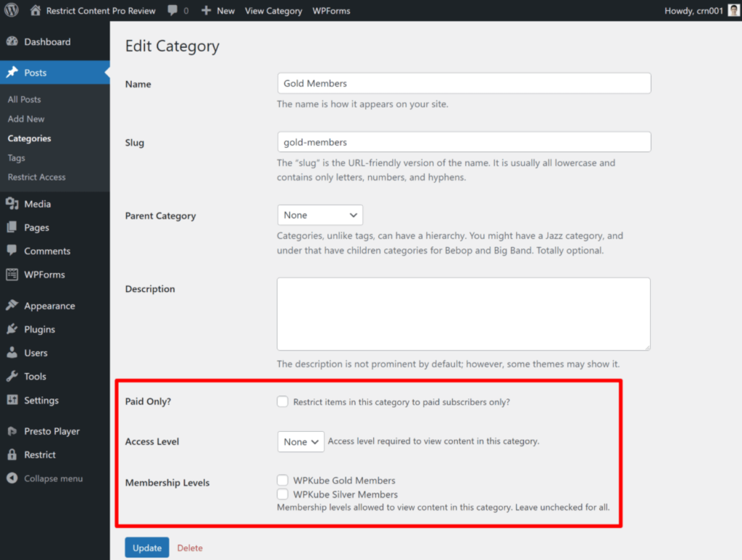Screen dimensions: 742x560
Task: Click the red Delete link
Action: tap(190, 548)
